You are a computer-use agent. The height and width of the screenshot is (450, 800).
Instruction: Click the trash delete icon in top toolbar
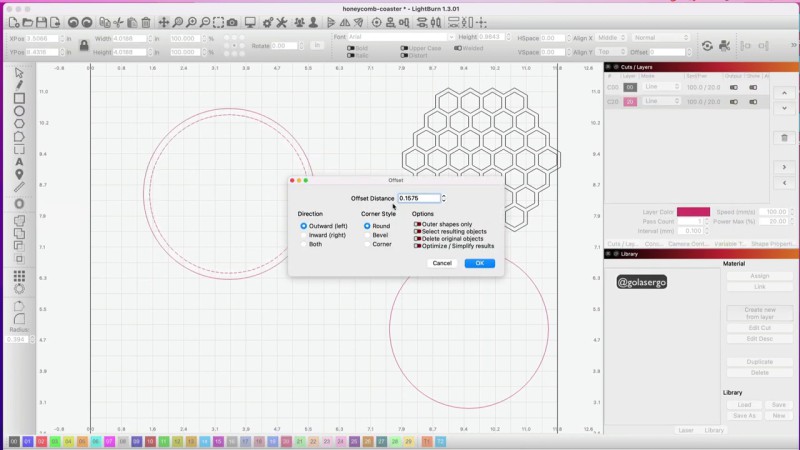click(x=146, y=22)
